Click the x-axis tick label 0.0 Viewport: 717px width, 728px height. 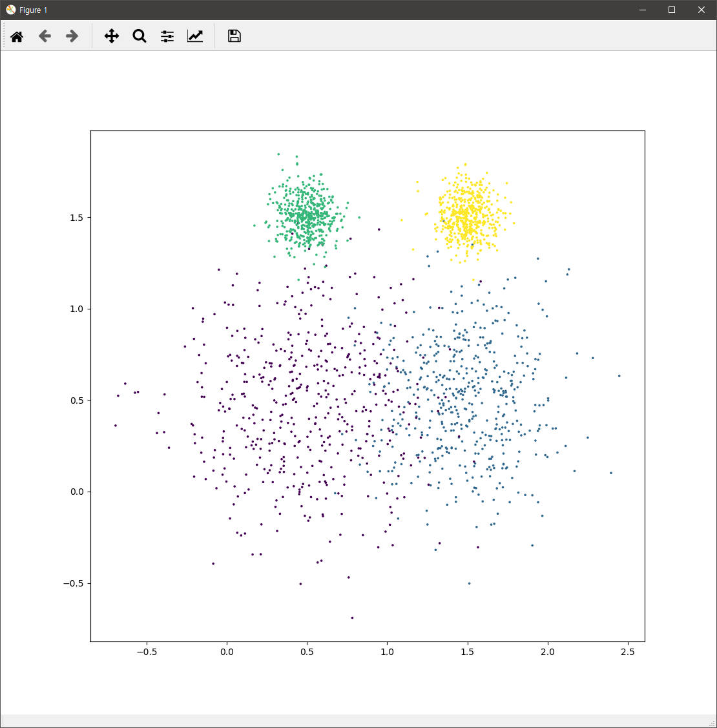[x=227, y=652]
